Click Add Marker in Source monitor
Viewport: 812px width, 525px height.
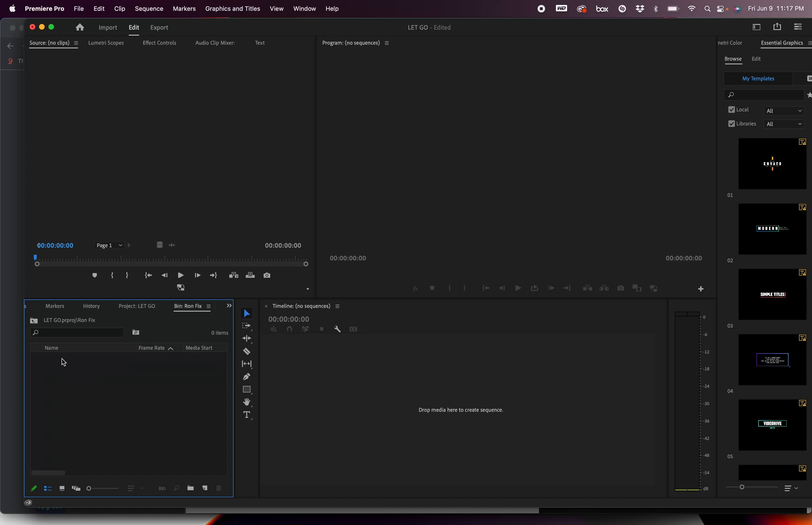(95, 275)
